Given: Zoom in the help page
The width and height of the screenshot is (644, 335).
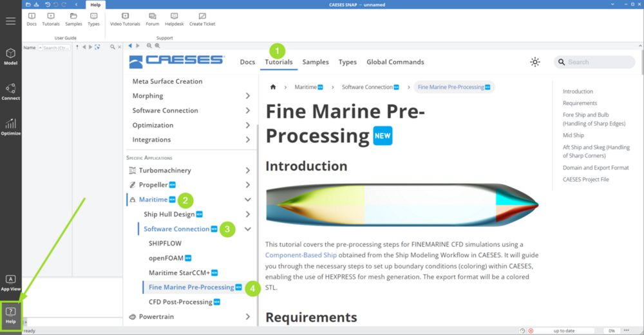Looking at the screenshot, I should 157,46.
